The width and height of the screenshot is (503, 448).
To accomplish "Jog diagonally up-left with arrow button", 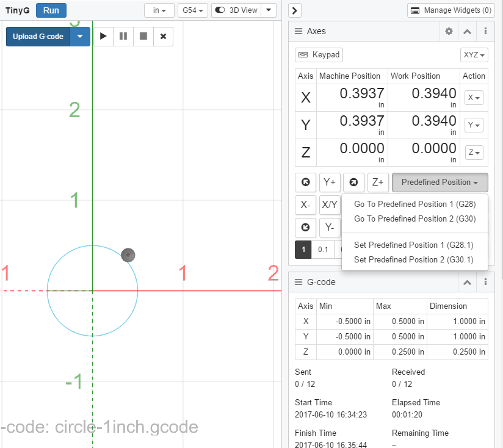I will (x=305, y=182).
